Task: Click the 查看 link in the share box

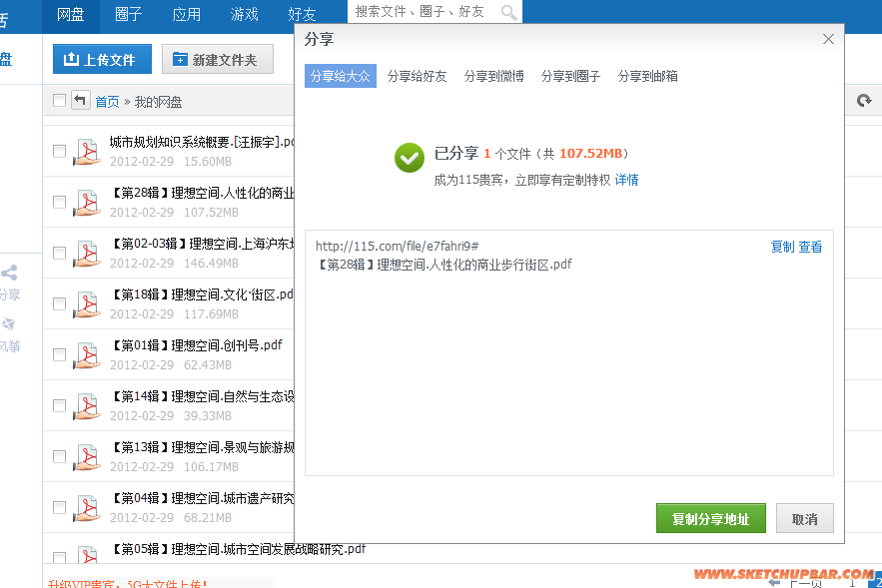Action: pyautogui.click(x=810, y=247)
